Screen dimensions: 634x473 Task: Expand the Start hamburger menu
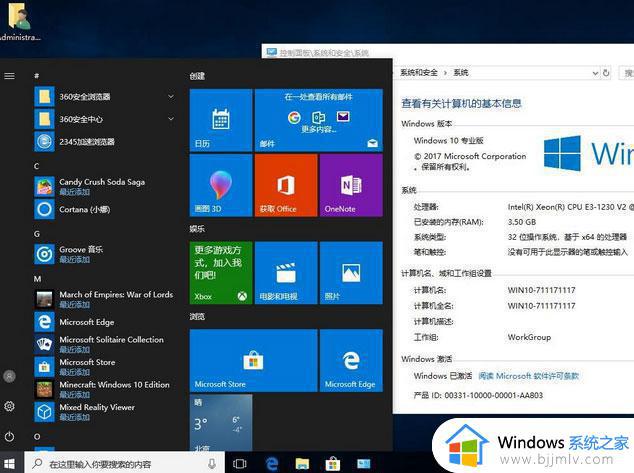tap(9, 76)
